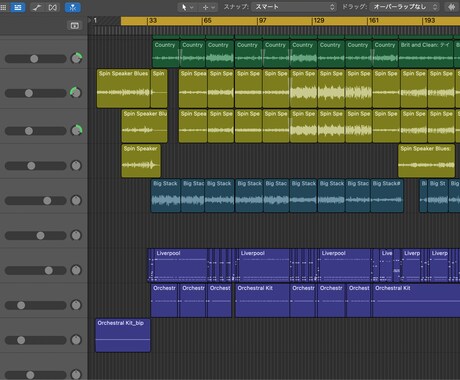The width and height of the screenshot is (460, 380).
Task: Click pan knob on track with 'Spin Speaker Blues:' region
Action: 76,165
